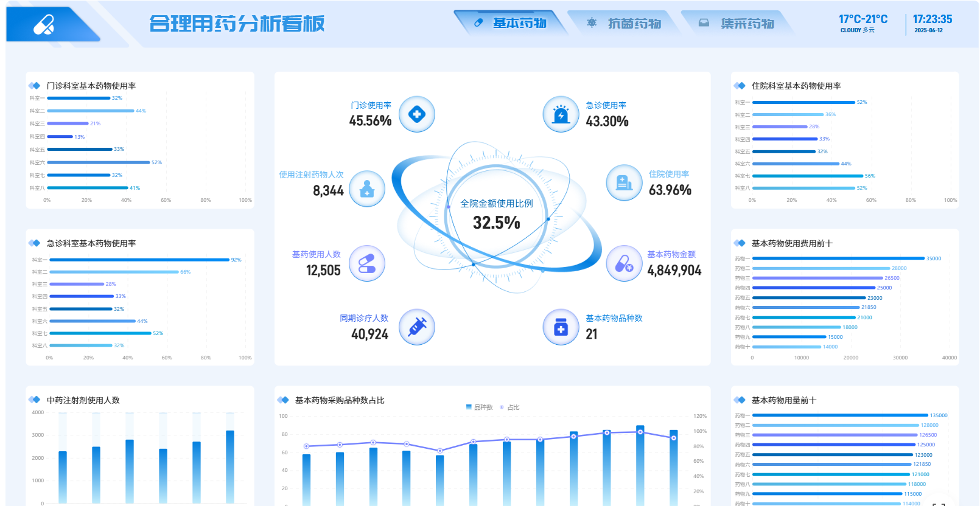Image resolution: width=980 pixels, height=506 pixels.
Task: Click the 使用注射药物人次 nurse icon
Action: click(367, 189)
